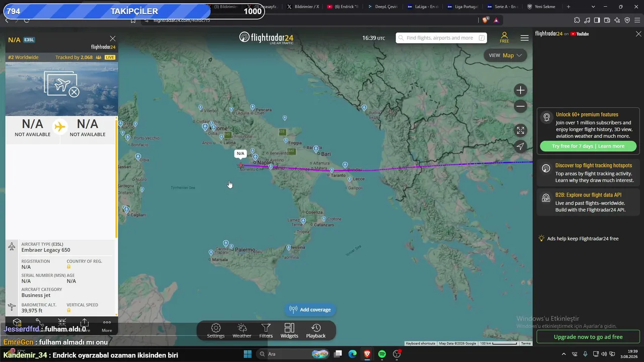Click the 39,975 ft altitude value
Screen dimensions: 644x362
pyautogui.click(x=32, y=311)
